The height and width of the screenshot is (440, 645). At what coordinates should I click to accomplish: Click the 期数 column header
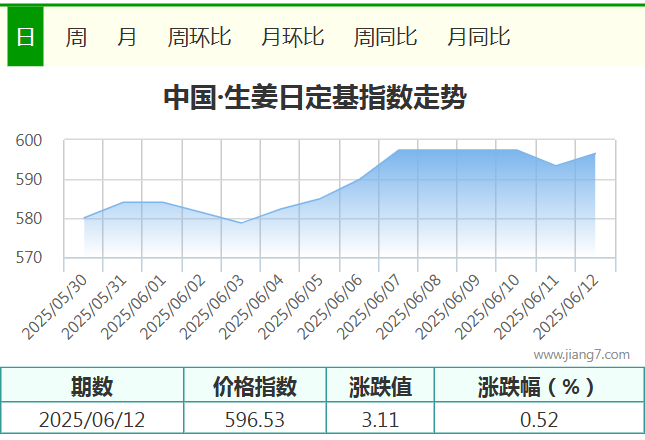92,386
